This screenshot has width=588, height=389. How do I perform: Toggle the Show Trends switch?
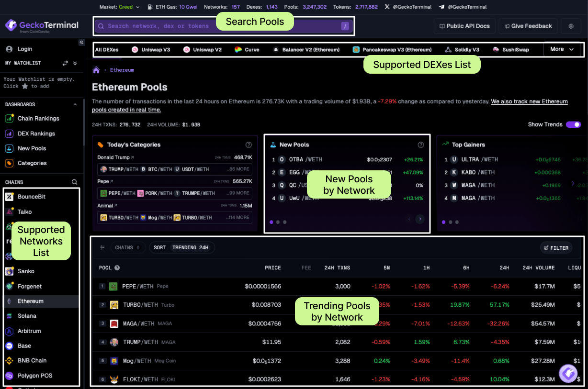click(573, 124)
